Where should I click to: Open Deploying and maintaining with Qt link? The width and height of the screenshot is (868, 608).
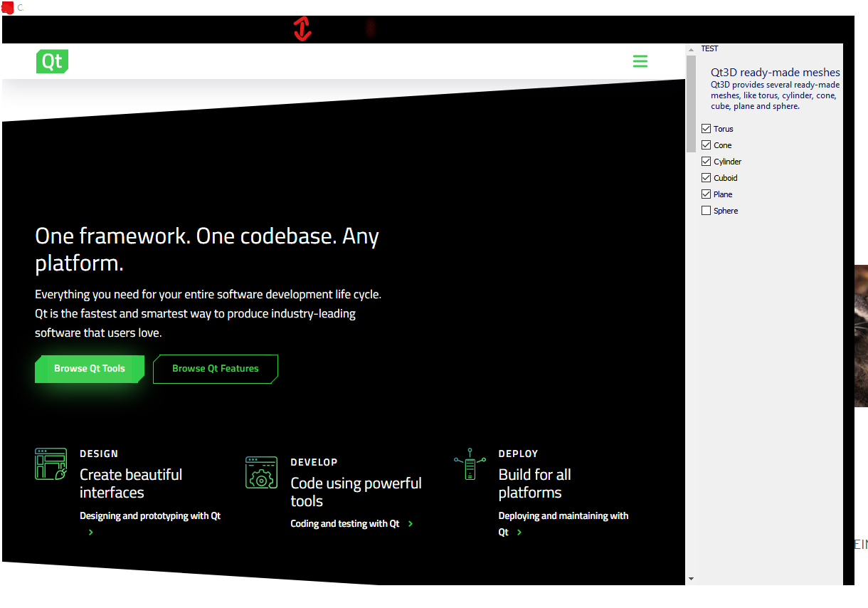(x=563, y=516)
